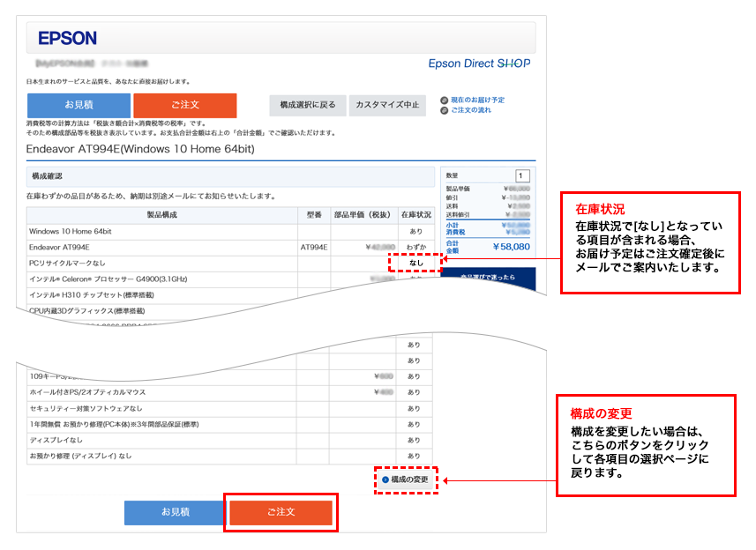Click the 数量 quantity input field

(x=523, y=175)
